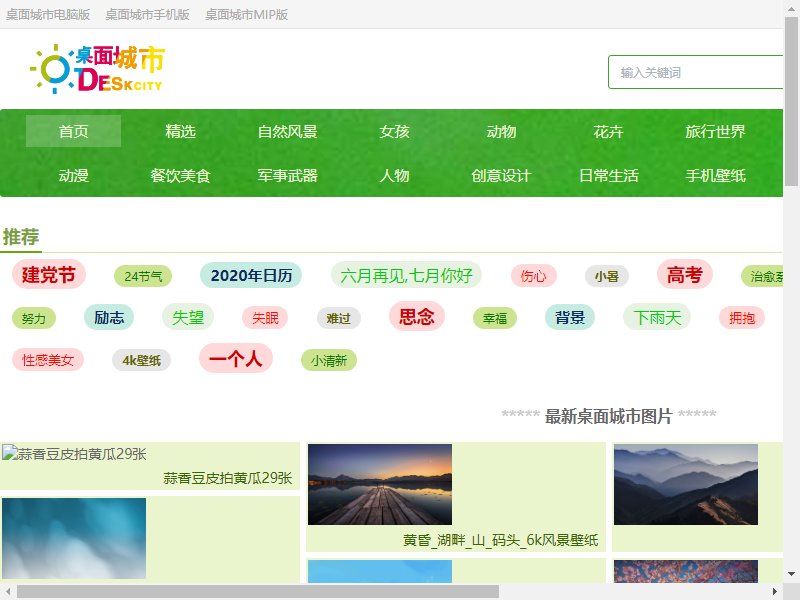Open the 幸福 tag
Screen dimensions: 800x600
coord(495,318)
